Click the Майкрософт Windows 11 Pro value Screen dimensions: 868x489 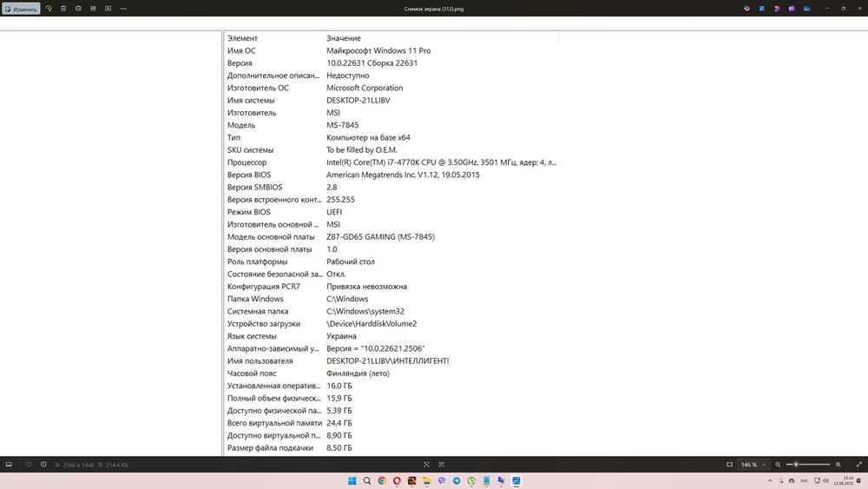378,50
